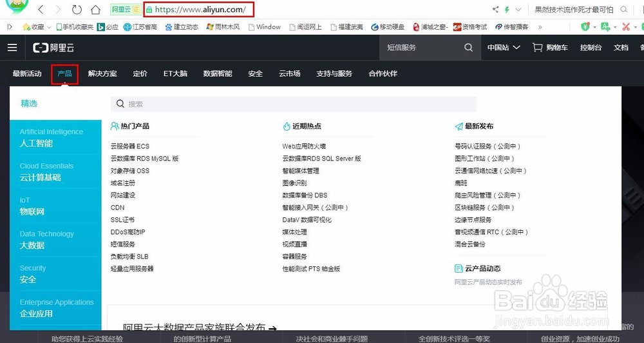The height and width of the screenshot is (343, 644).
Task: Open the 必应 Bing bookmark
Action: coord(108,26)
